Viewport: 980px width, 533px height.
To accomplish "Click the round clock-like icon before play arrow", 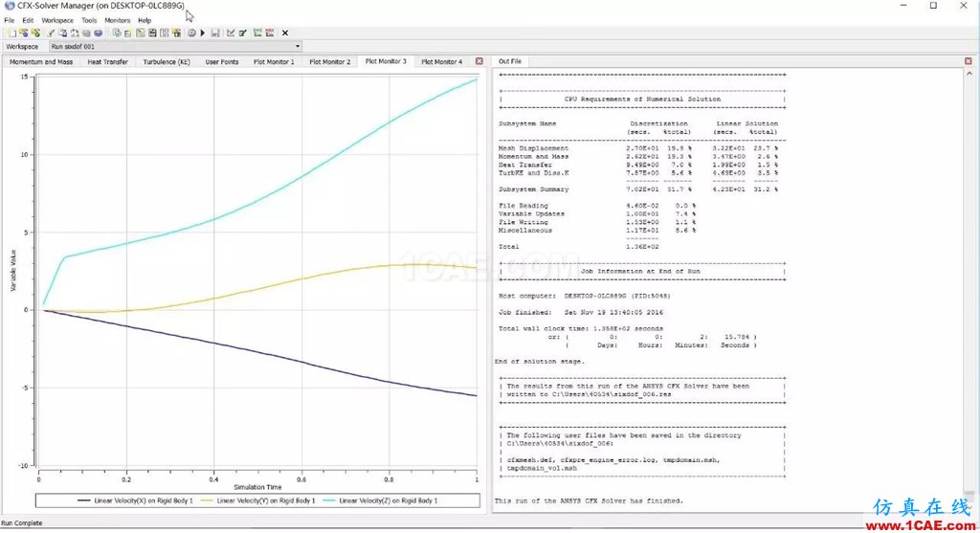I will pos(191,33).
